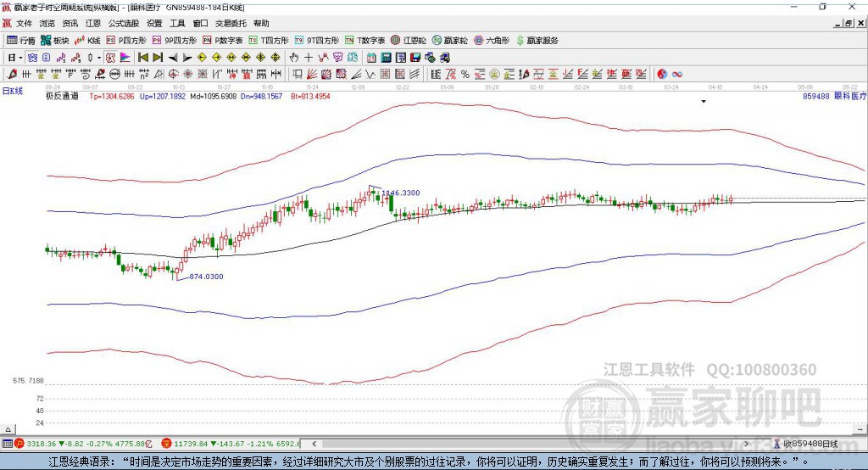Viewport: 868px width, 470px height.
Task: Click the last yellow diamond arrows icon
Action: tap(275, 58)
